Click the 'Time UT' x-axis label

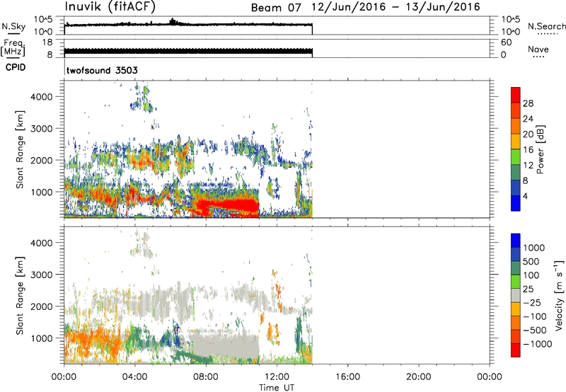tap(277, 388)
